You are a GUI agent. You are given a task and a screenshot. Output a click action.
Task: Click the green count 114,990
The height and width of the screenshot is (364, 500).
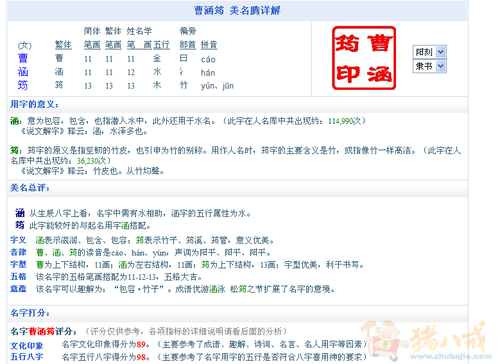[x=341, y=121]
